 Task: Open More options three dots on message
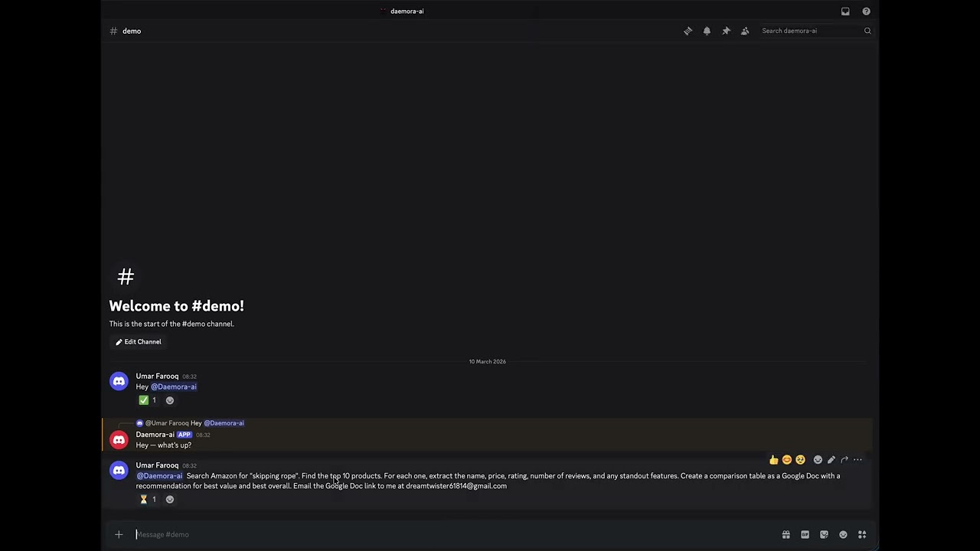coord(857,460)
